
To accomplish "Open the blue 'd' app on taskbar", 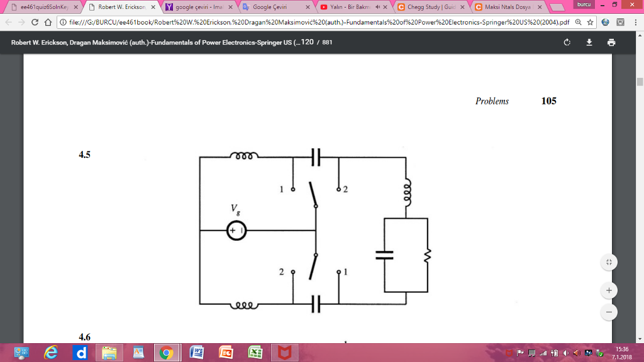I will [80, 353].
